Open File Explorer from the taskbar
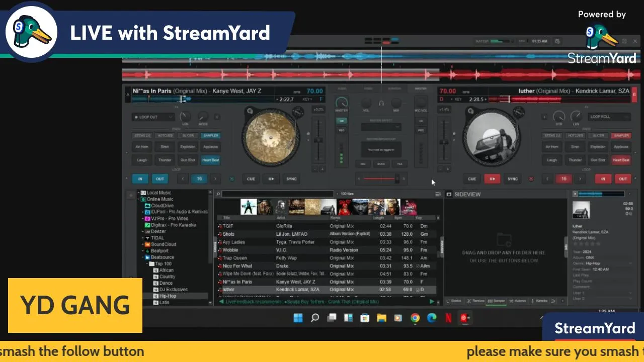644x362 pixels. [381, 318]
